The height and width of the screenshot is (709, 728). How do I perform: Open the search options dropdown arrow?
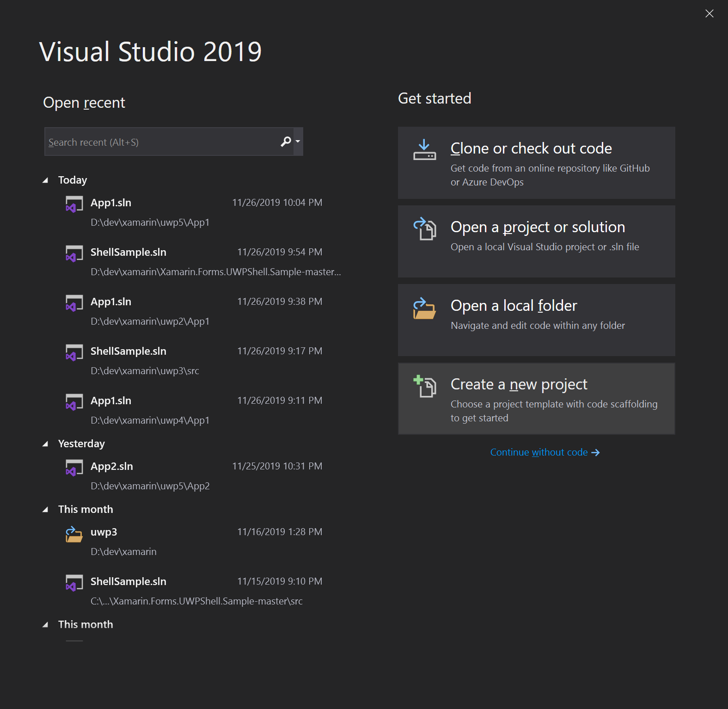click(x=298, y=142)
